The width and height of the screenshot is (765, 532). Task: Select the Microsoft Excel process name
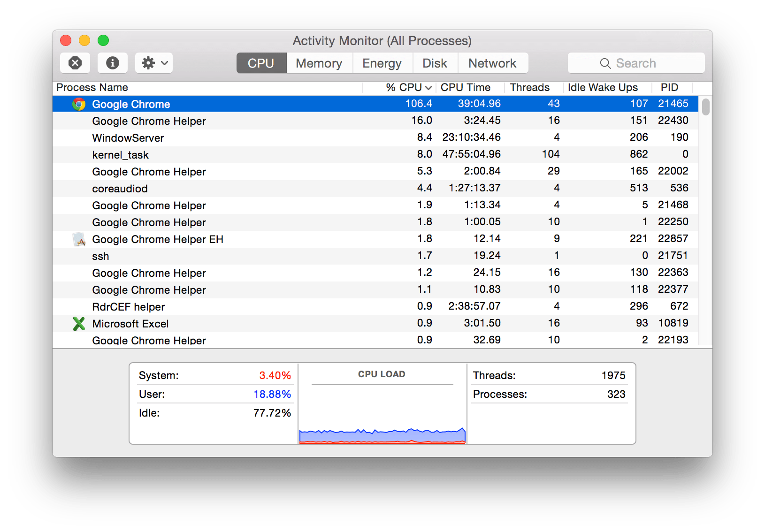[130, 324]
